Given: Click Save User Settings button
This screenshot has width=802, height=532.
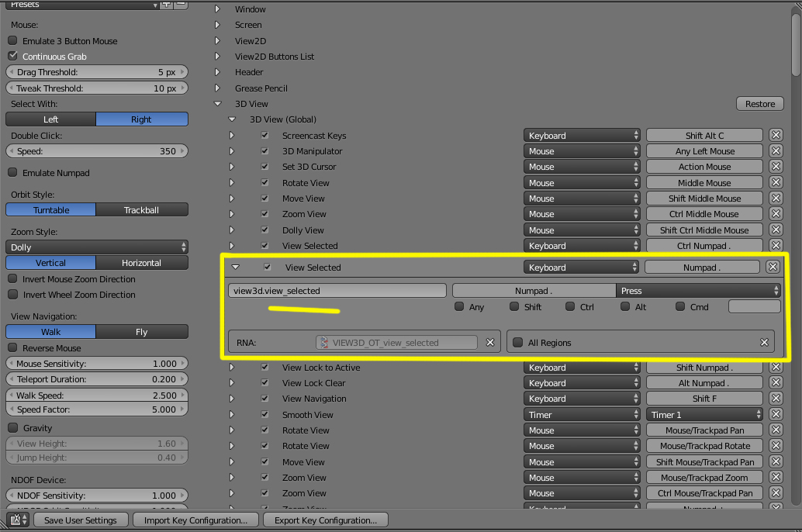Looking at the screenshot, I should pyautogui.click(x=81, y=520).
